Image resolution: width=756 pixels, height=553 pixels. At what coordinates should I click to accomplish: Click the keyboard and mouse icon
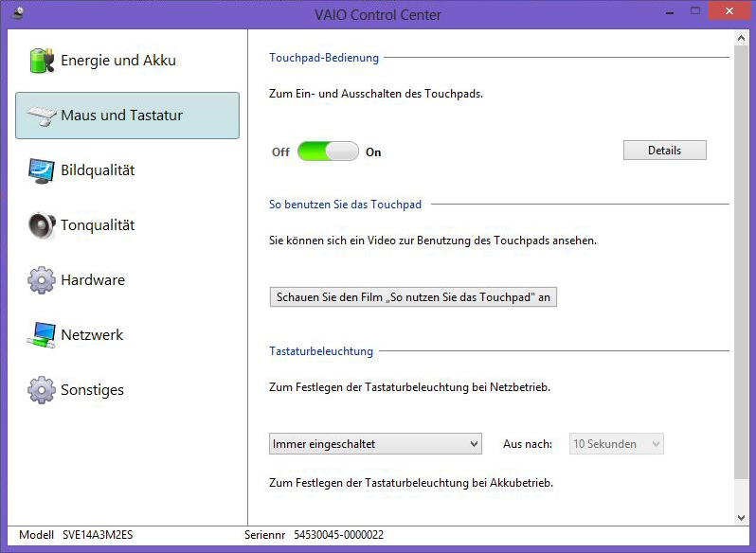pos(42,116)
